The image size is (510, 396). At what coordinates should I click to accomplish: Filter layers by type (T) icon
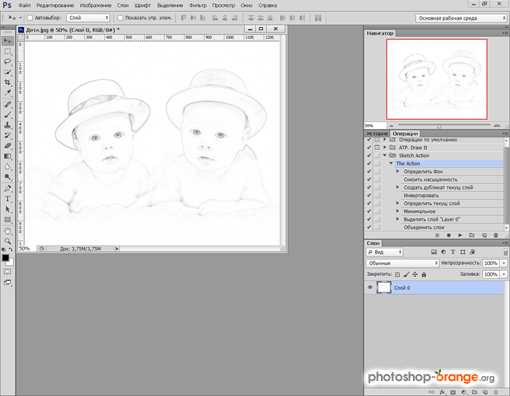453,252
